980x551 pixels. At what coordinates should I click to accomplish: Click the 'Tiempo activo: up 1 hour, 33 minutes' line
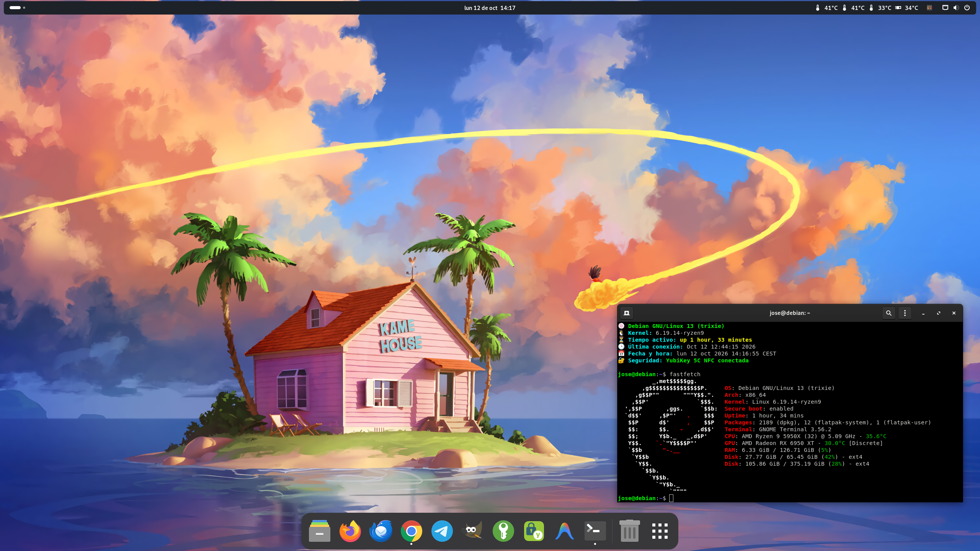(x=685, y=340)
